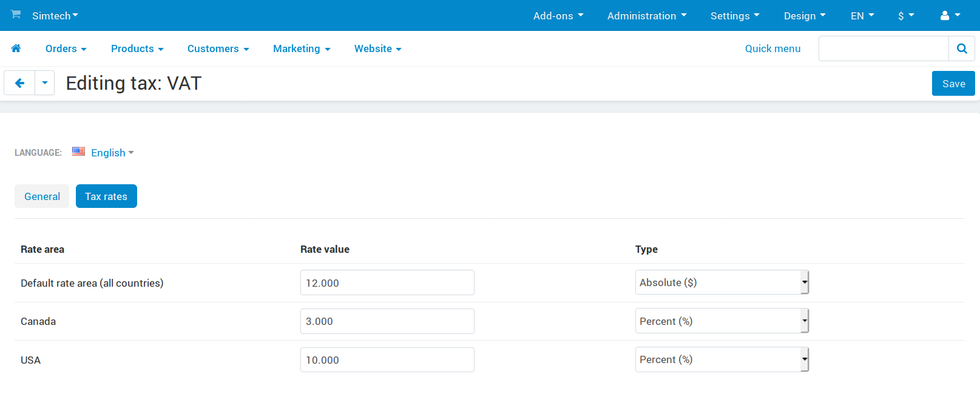Click the back arrow button
980x394 pixels.
click(x=19, y=83)
